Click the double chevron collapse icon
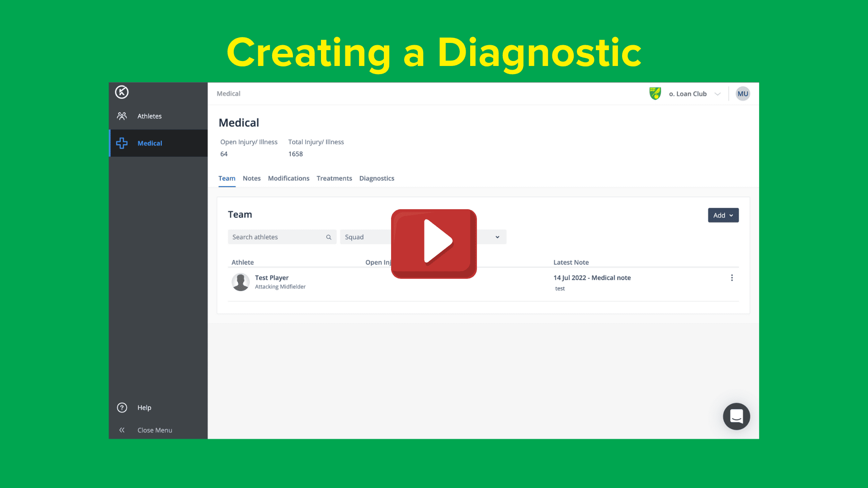This screenshot has height=488, width=868. [122, 430]
